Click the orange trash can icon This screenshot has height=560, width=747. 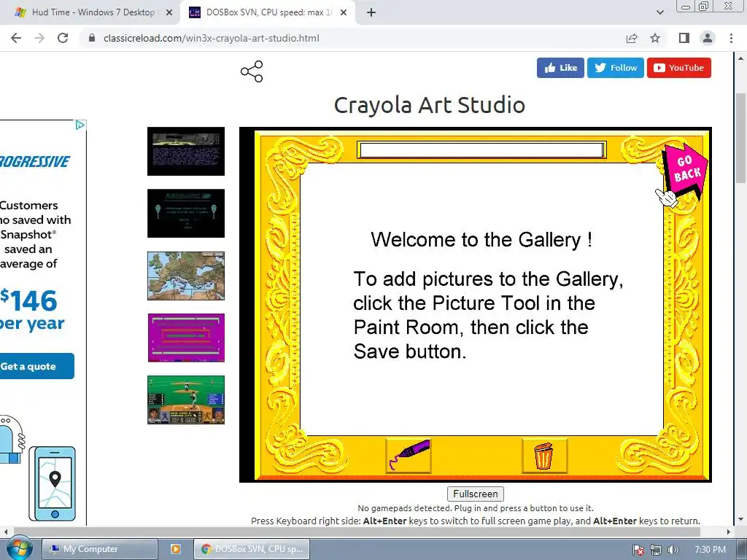pos(544,456)
